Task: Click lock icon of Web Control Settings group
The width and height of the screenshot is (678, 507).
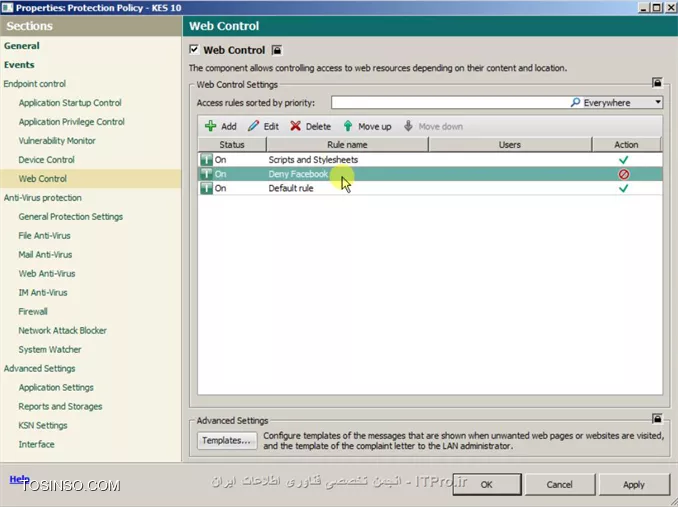Action: [657, 82]
